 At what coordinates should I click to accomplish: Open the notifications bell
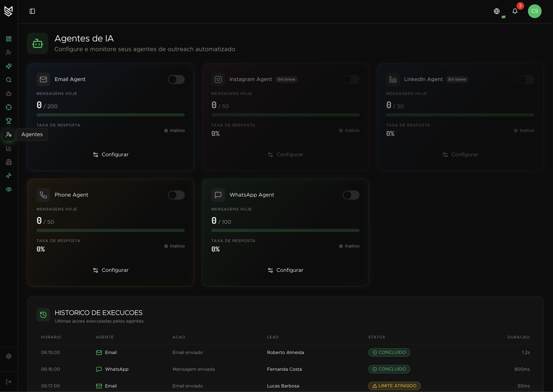pos(515,11)
